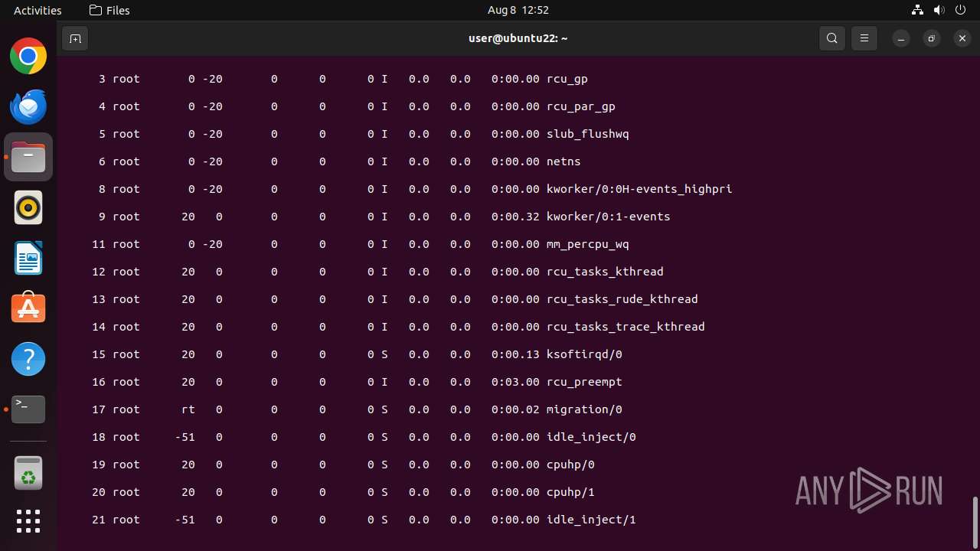Click the -51 priority of idle_inject/0

[185, 437]
